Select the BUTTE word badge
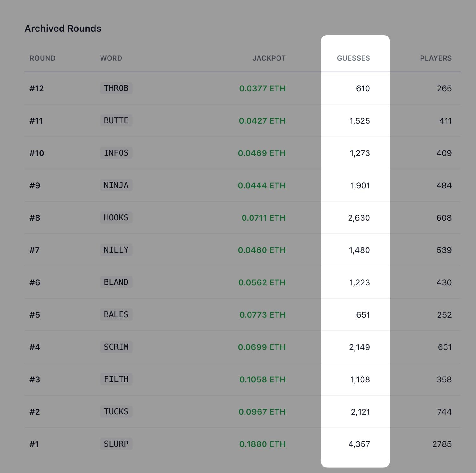Viewport: 476px width, 473px height. pyautogui.click(x=116, y=120)
